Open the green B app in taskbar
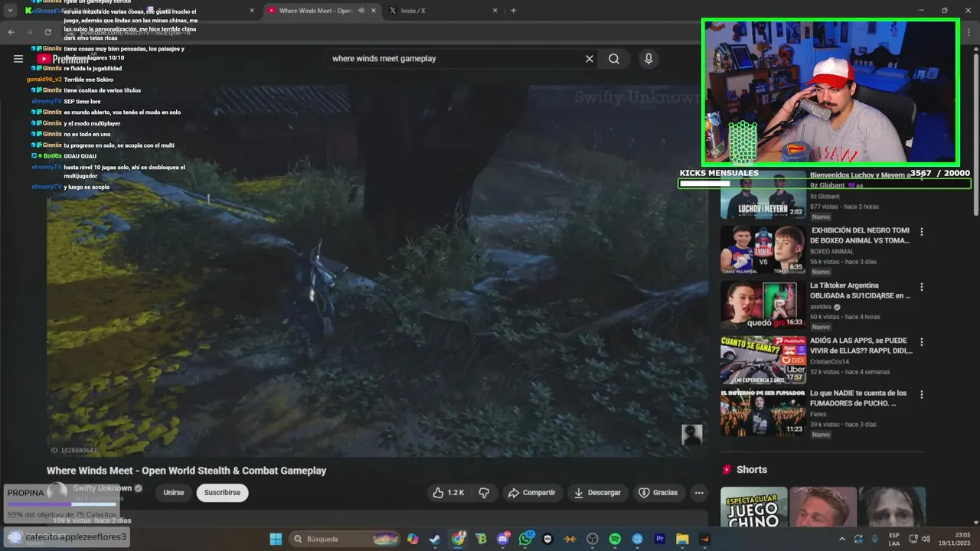980x551 pixels. 480,539
